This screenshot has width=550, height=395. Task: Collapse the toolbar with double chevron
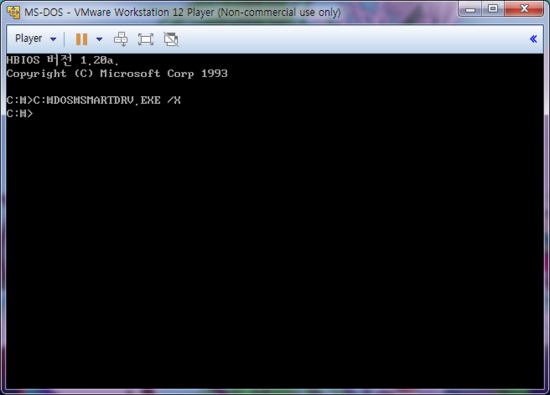pos(533,39)
